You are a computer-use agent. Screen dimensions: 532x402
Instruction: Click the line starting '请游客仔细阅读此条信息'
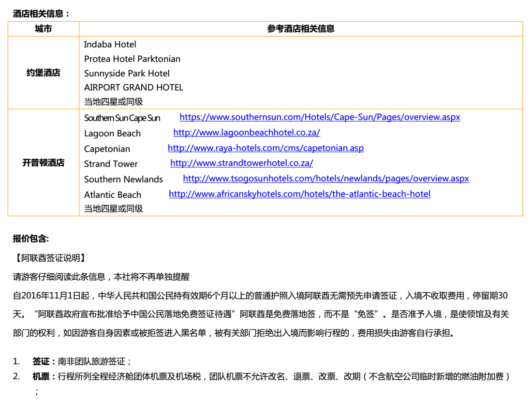[x=101, y=277]
